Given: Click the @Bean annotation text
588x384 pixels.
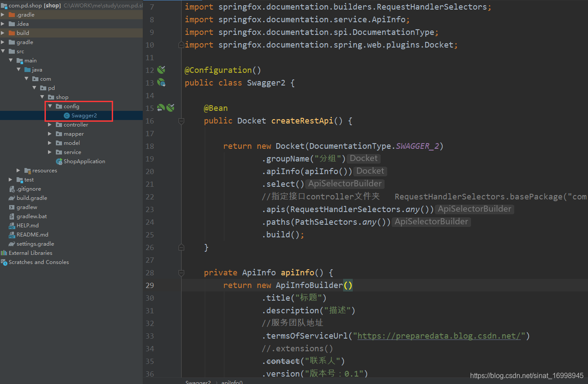Looking at the screenshot, I should tap(216, 108).
